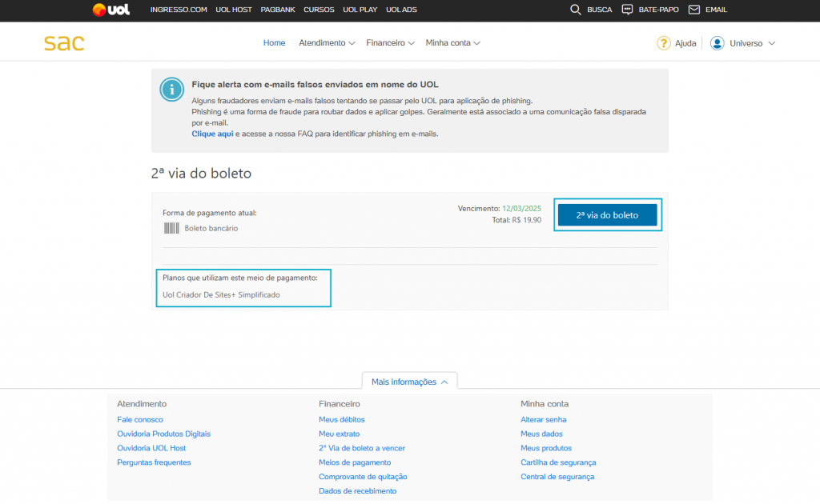Click the Boleto bancário payment label
The height and width of the screenshot is (504, 820).
coord(211,228)
